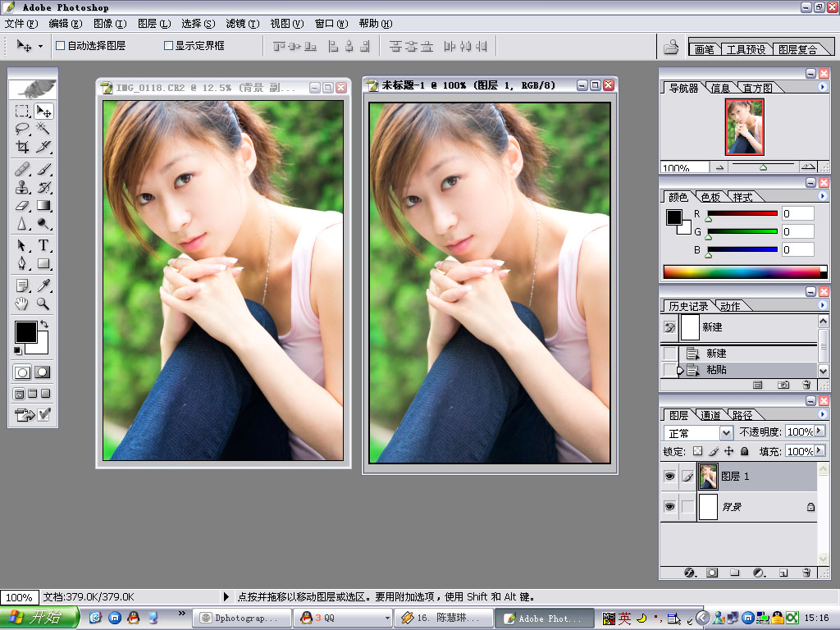The image size is (840, 630).
Task: Enable 显示定界框 checkbox
Action: coord(168,46)
